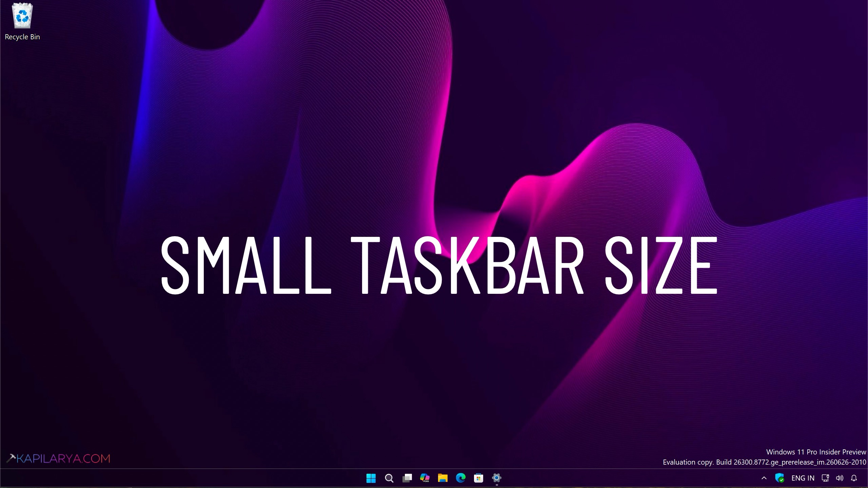The width and height of the screenshot is (868, 488).
Task: Open the ENG IN language switcher
Action: coord(803,478)
